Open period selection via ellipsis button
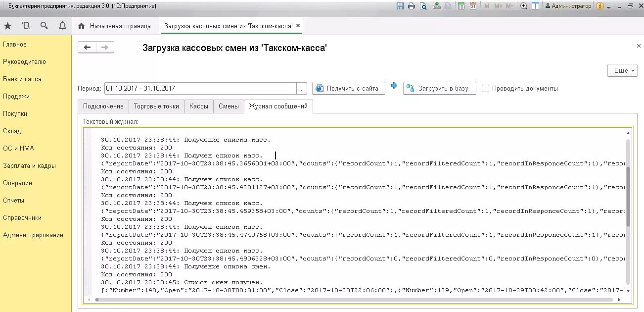 pyautogui.click(x=301, y=89)
